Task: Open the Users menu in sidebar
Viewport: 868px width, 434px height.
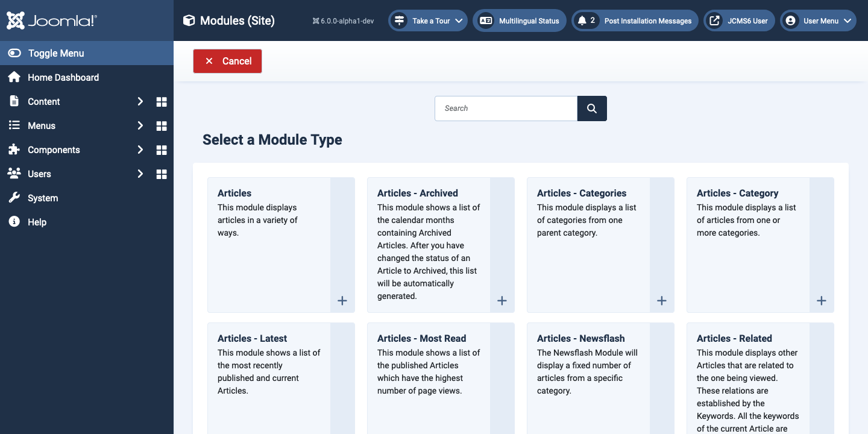Action: click(39, 174)
